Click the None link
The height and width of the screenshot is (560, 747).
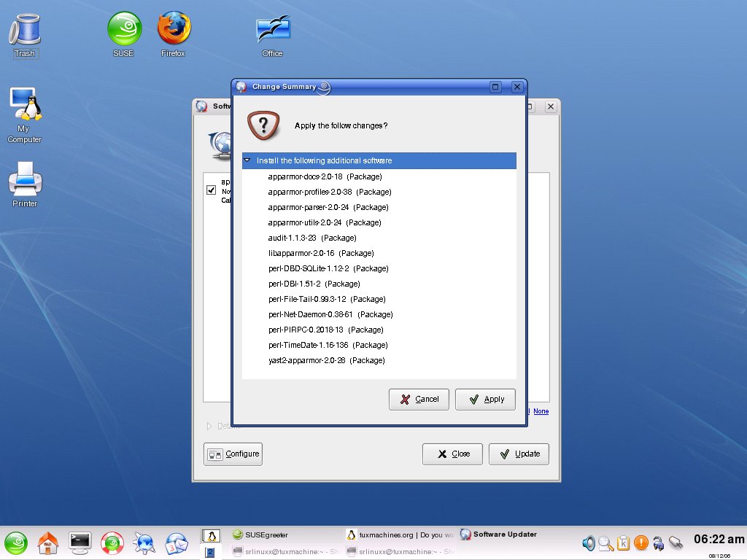pos(541,411)
